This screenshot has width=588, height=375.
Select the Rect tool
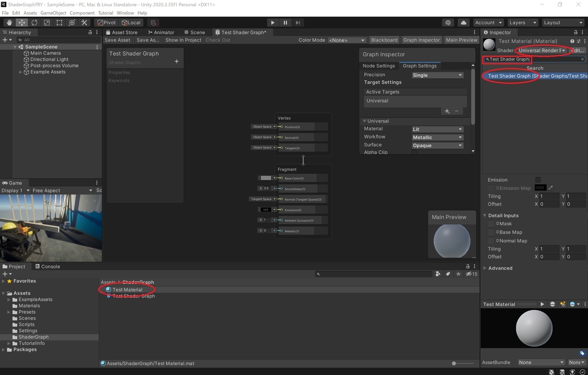[59, 23]
